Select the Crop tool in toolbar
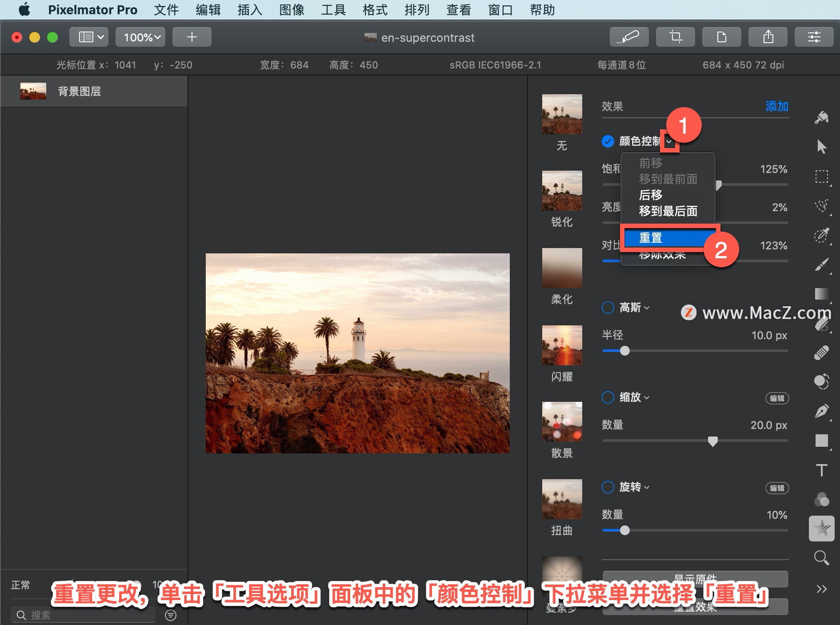This screenshot has width=840, height=625. point(676,37)
